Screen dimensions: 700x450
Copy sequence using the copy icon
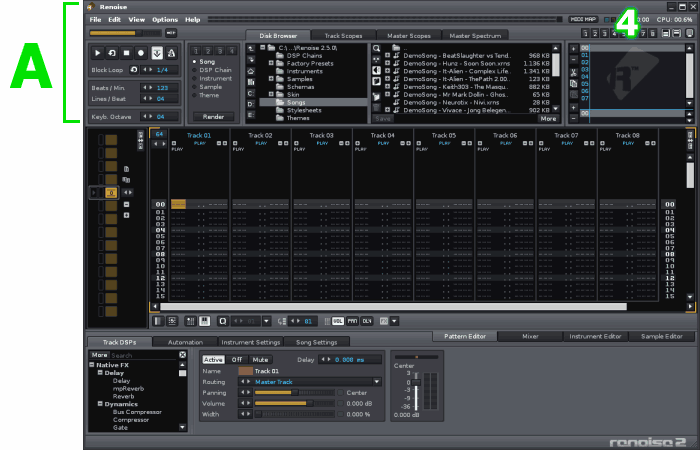pos(574,83)
